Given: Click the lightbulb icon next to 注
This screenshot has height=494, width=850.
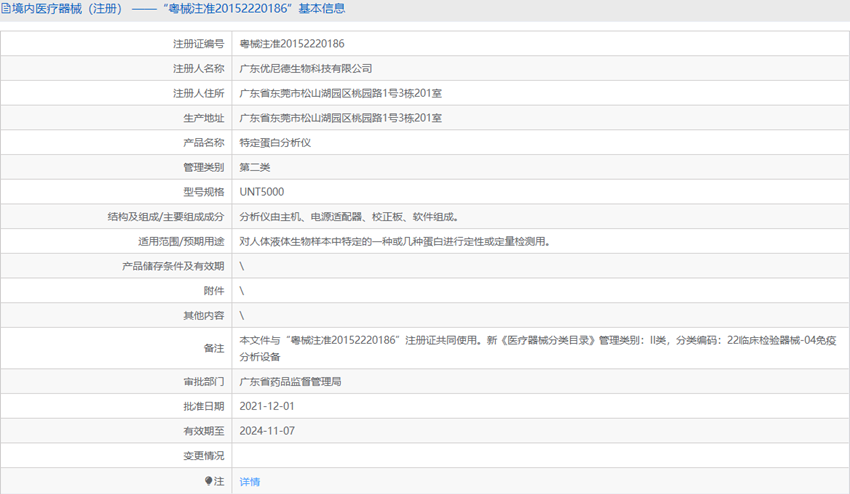Looking at the screenshot, I should (209, 480).
